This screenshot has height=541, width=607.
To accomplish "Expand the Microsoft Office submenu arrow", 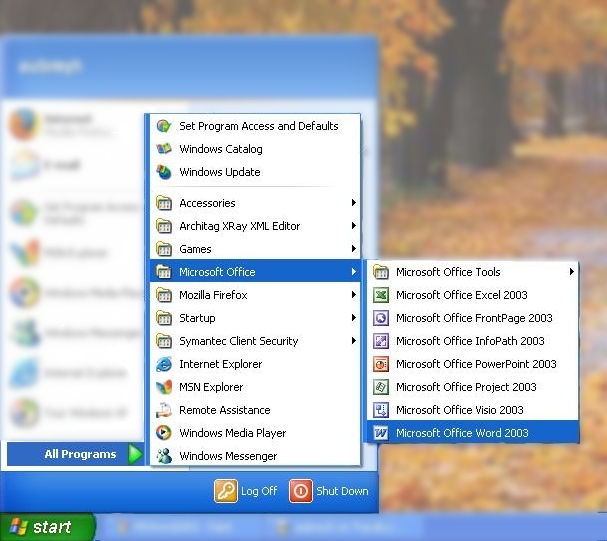I will click(x=353, y=272).
